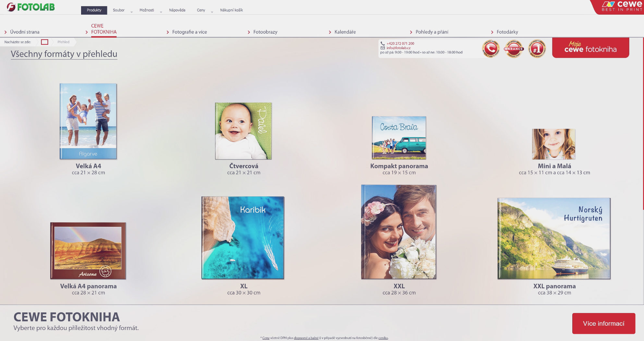Screen dimensions: 644x341
Task: Click the XXL format label
Action: pos(399,286)
